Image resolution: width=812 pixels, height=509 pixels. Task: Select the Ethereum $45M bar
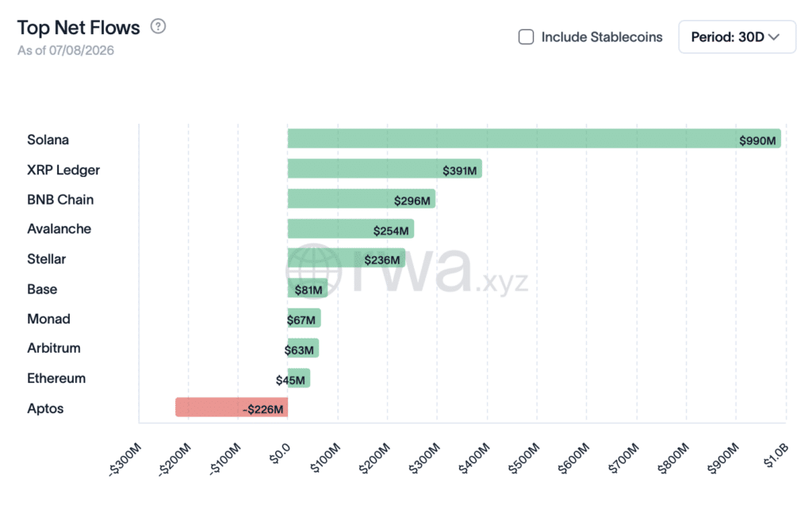pyautogui.click(x=299, y=378)
